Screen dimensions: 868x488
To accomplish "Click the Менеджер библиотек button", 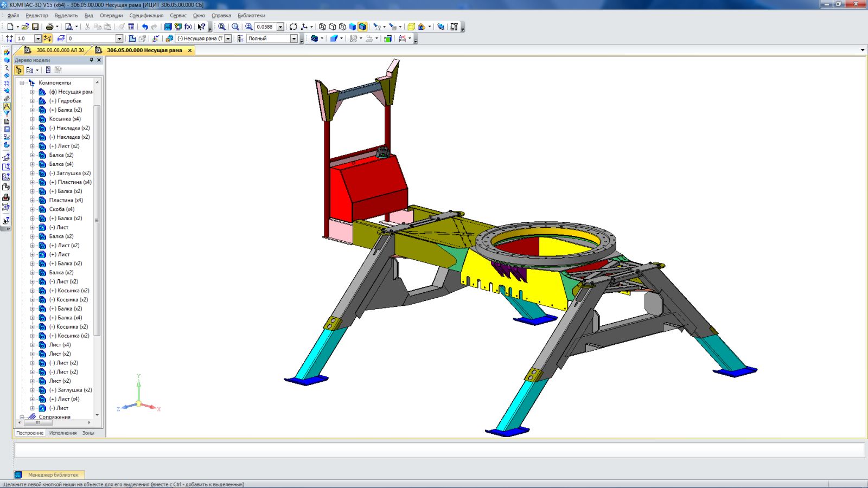I will click(53, 475).
